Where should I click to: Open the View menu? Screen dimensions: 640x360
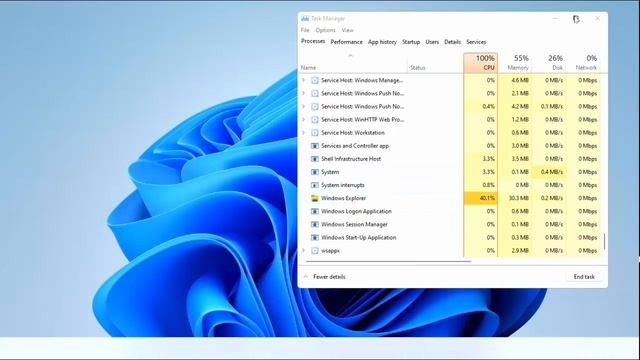tap(347, 30)
